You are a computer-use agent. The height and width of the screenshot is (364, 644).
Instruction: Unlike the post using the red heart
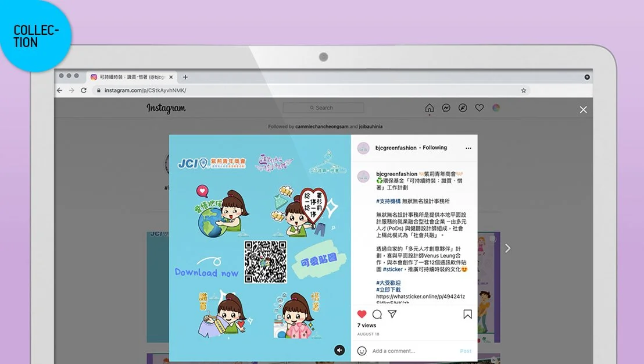point(362,315)
